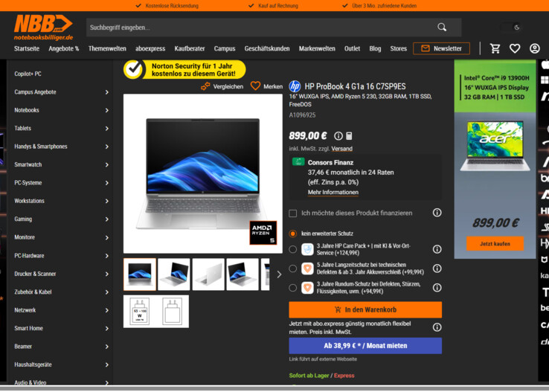
Task: Click the 3 Jahre Rundum-Schutz shield icon
Action: (307, 288)
